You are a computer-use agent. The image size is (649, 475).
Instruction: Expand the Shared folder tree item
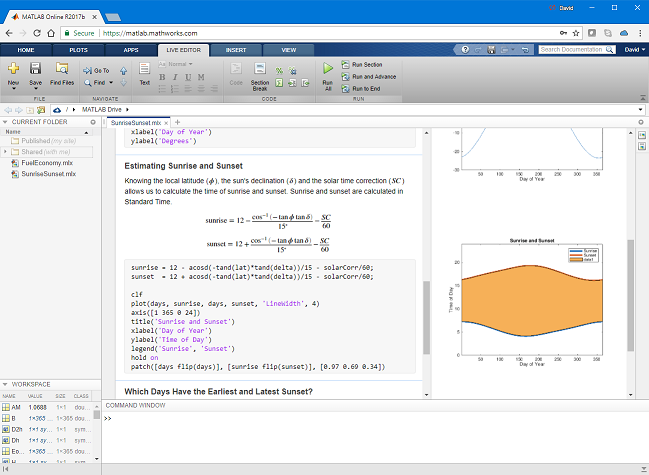tap(4, 151)
